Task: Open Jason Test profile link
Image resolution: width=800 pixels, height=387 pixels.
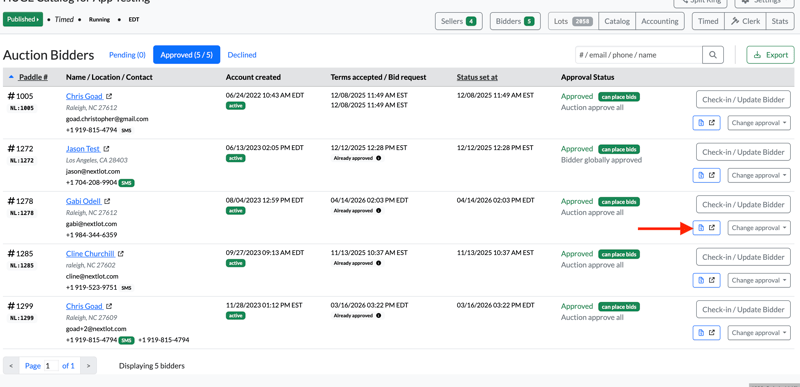Action: point(83,149)
